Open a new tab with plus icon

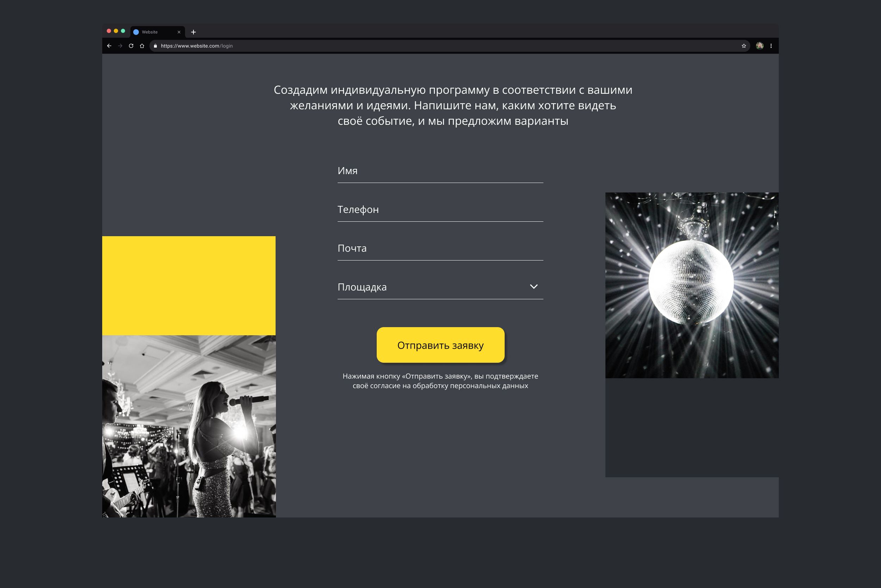point(193,32)
